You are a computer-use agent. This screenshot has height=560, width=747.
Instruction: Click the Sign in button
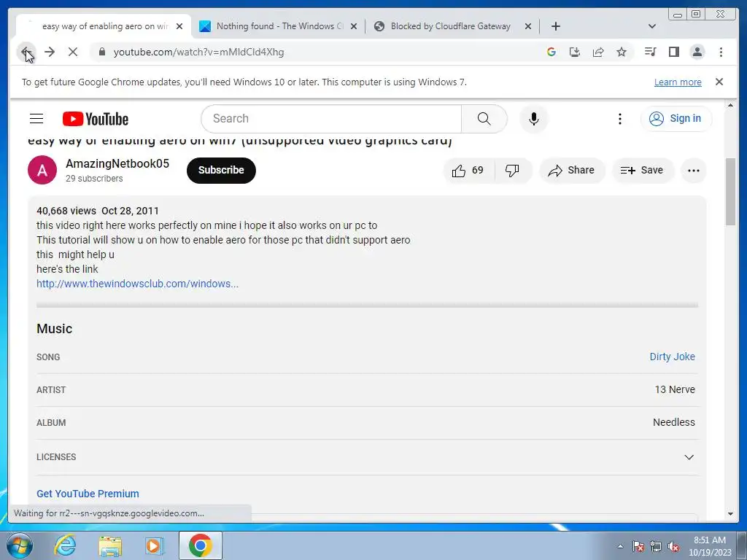[x=676, y=119]
